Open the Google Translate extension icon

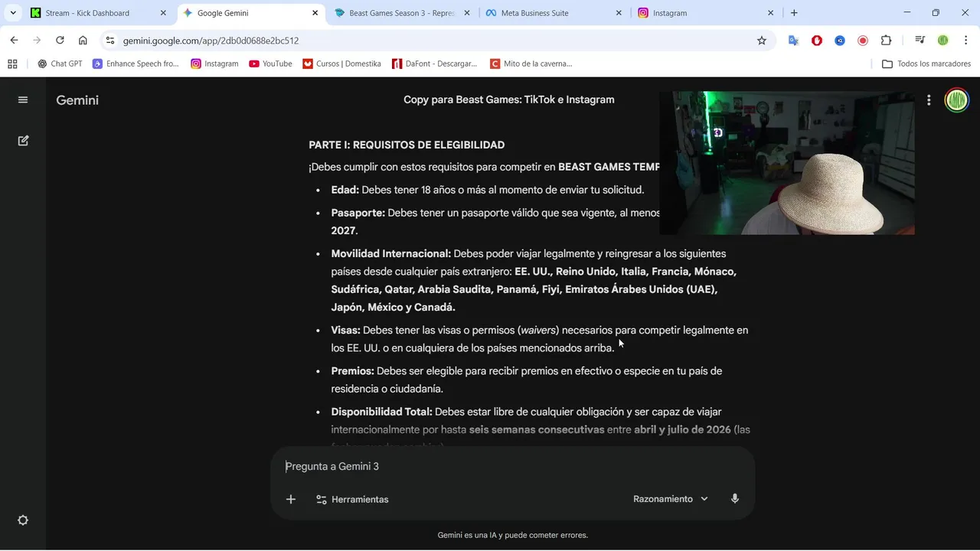tap(793, 41)
